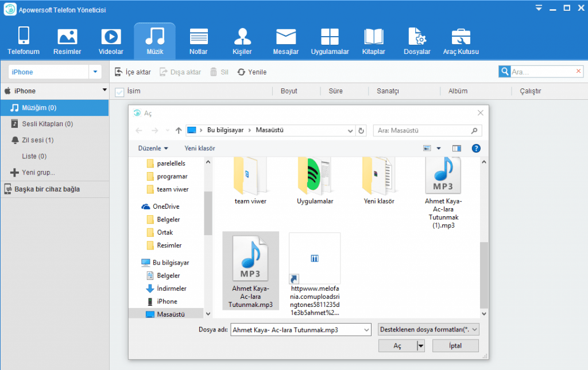This screenshot has width=588, height=370.
Task: Click the help icon in the dialog
Action: [475, 148]
